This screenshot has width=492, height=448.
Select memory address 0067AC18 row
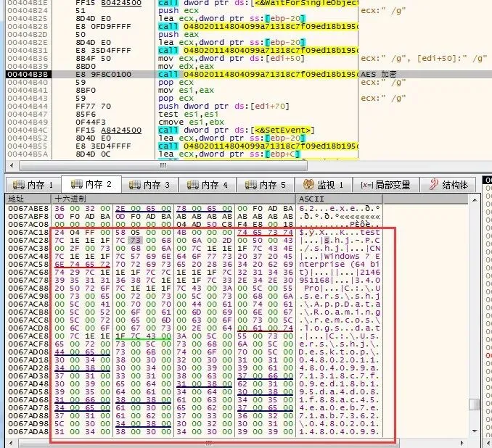[28, 232]
